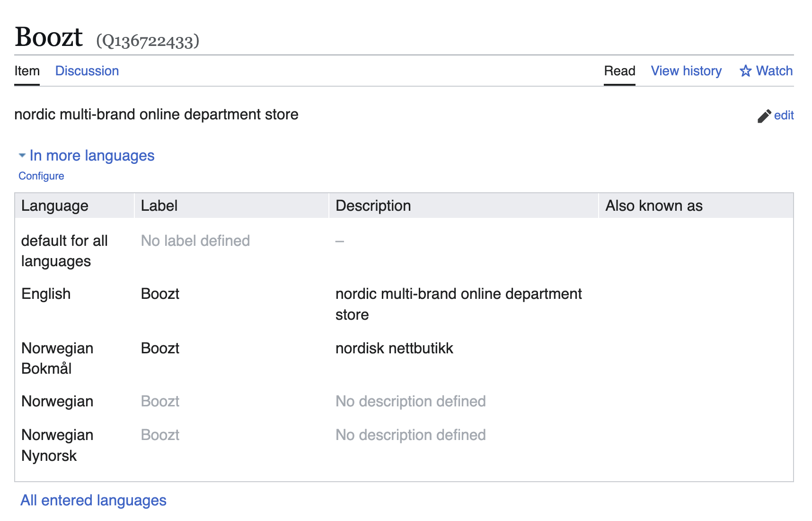The width and height of the screenshot is (812, 521).
Task: Click No description defined in Nynorsk row
Action: click(x=410, y=435)
